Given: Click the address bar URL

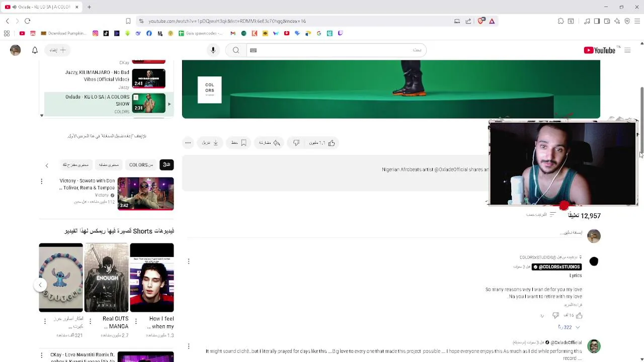Looking at the screenshot, I should (x=227, y=21).
